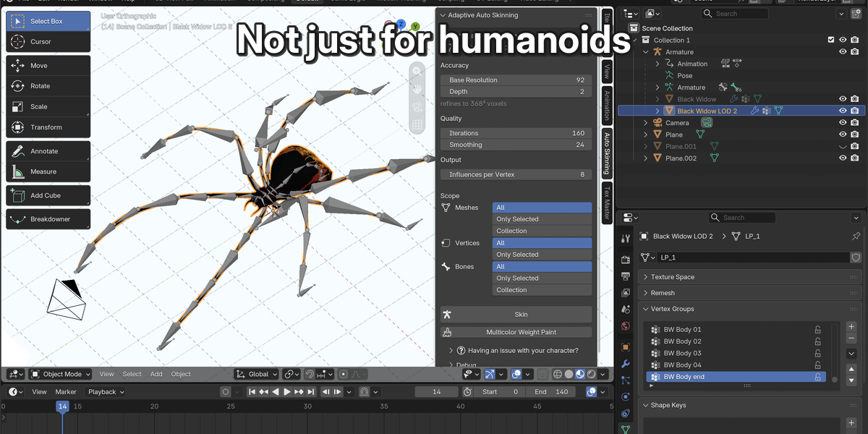Expand the Remesh panel

click(x=752, y=293)
